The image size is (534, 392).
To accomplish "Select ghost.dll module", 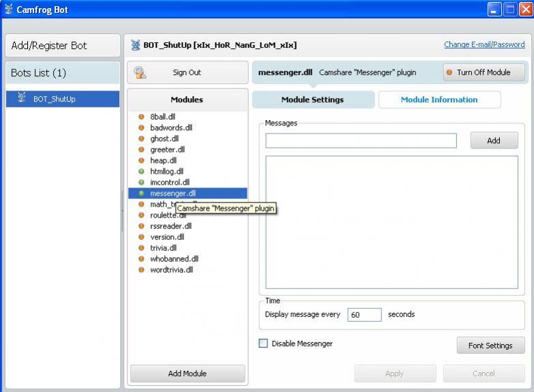I will tap(188, 138).
